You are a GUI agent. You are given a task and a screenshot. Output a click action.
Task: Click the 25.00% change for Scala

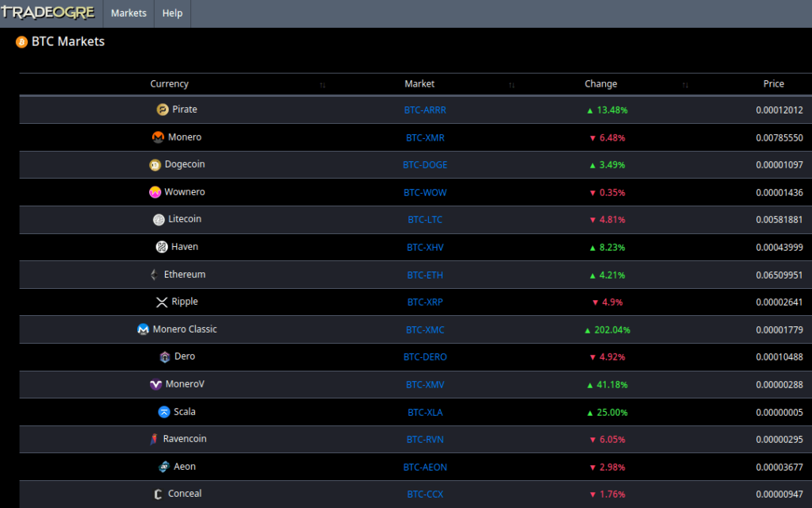607,413
